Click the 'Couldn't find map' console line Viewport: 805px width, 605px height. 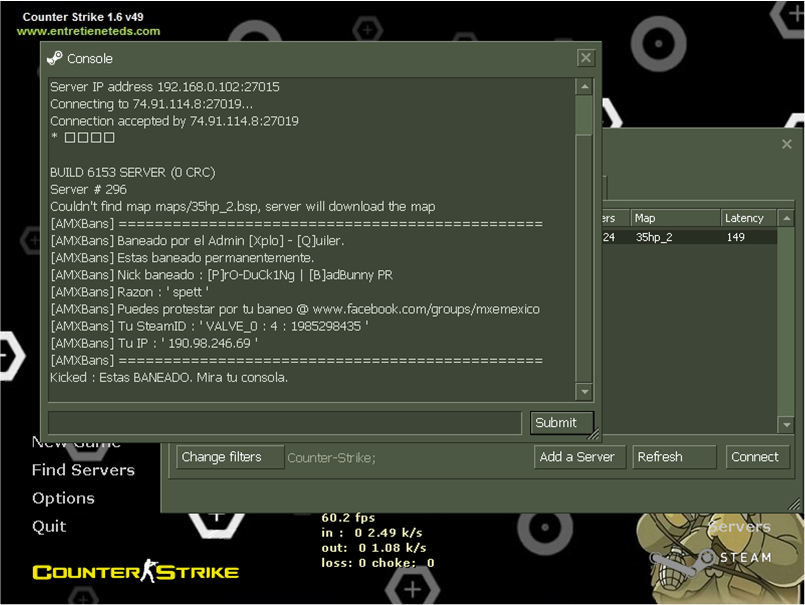point(243,206)
